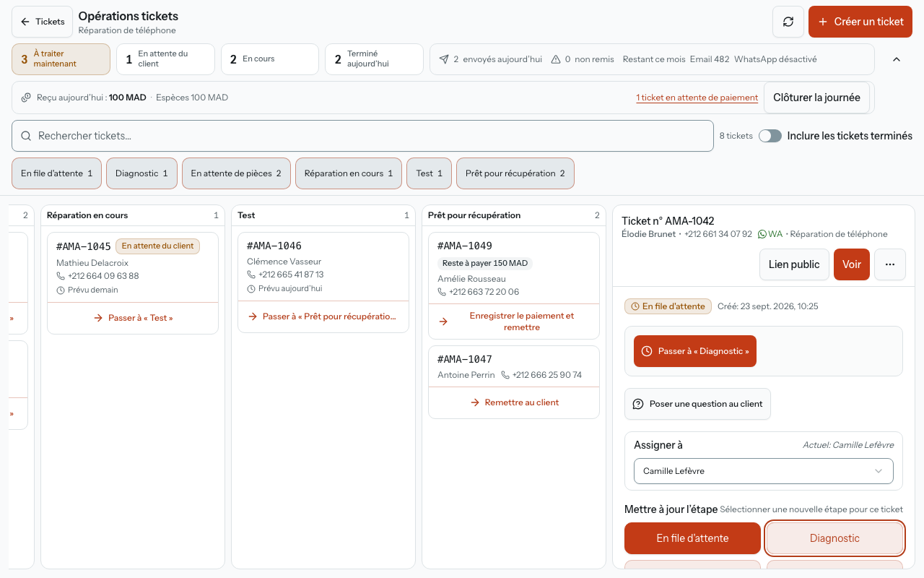Filter by Test stage chip
The image size is (924, 578).
pos(429,173)
